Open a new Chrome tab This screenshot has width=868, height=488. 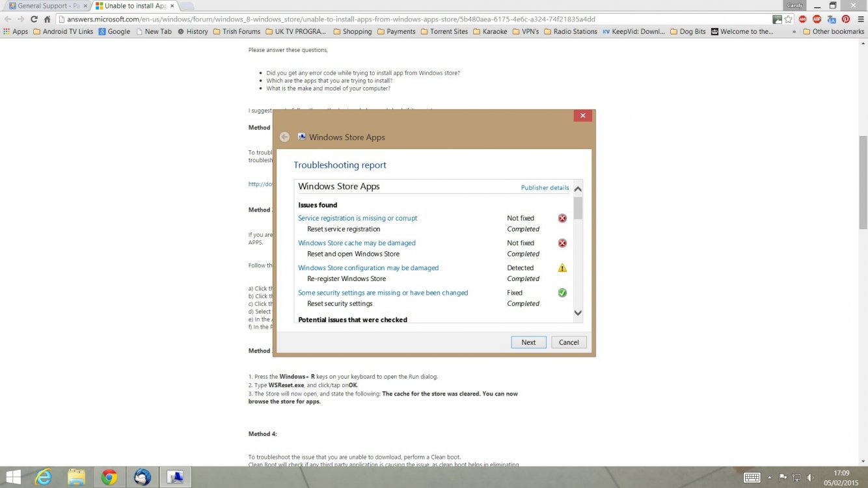coord(186,6)
